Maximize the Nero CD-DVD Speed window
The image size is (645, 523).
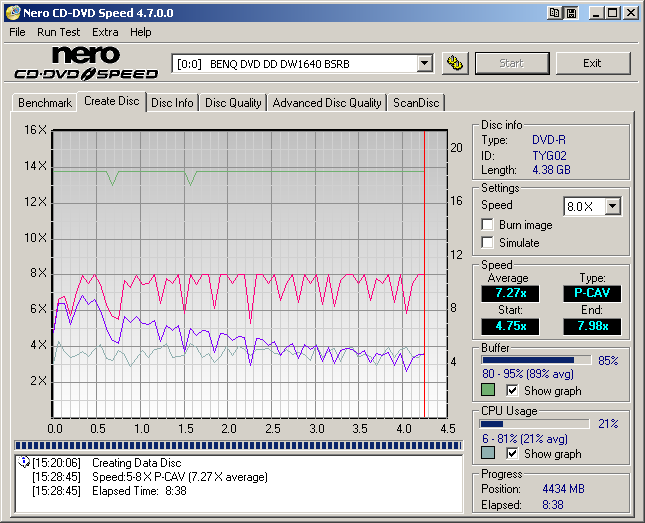coord(613,13)
